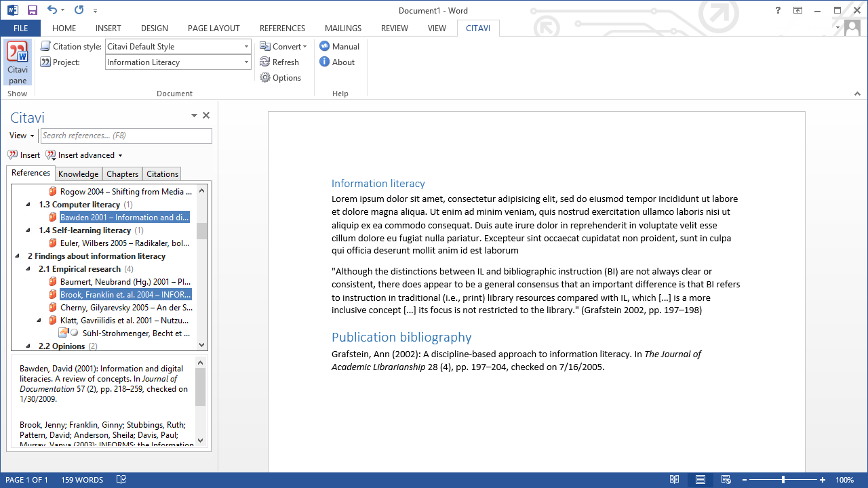The width and height of the screenshot is (868, 488).
Task: Click the 100% zoom level
Action: (x=845, y=480)
